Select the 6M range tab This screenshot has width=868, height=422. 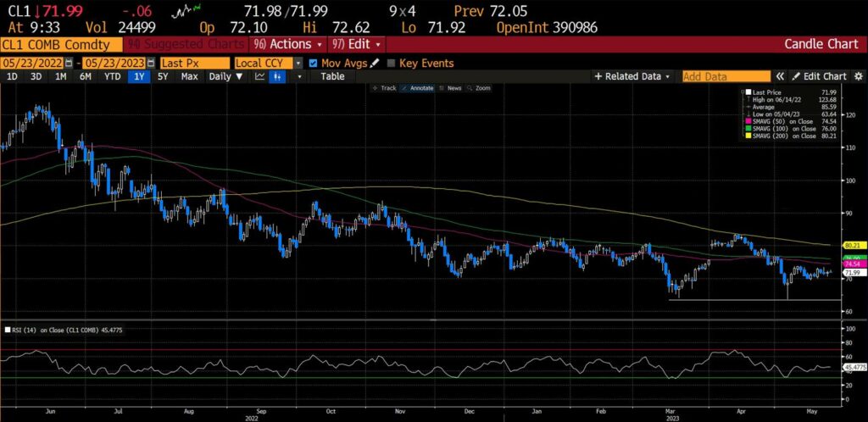pyautogui.click(x=86, y=77)
